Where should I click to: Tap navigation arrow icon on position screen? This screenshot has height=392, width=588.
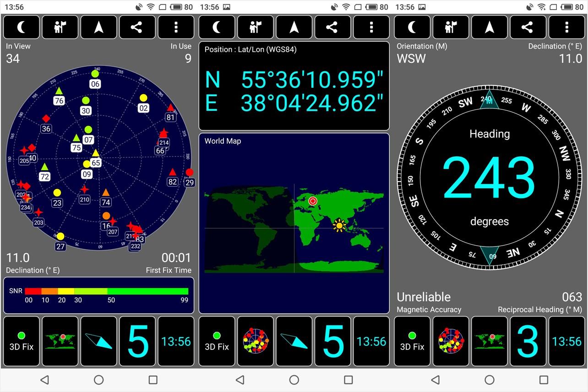294,27
